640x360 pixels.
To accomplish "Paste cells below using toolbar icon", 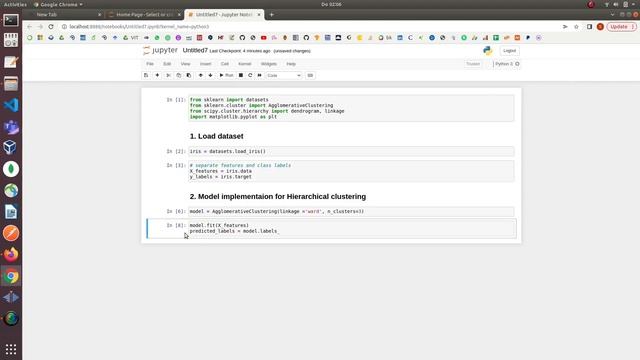I will point(189,76).
